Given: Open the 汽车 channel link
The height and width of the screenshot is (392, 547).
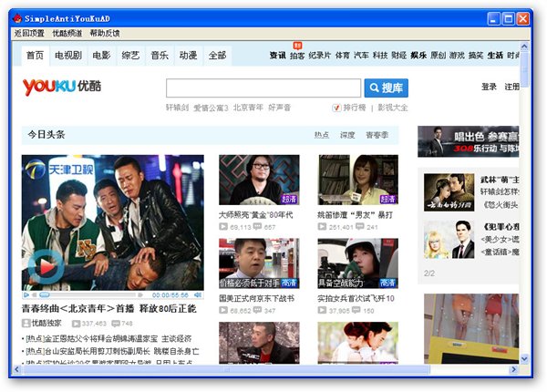Looking at the screenshot, I should [x=361, y=55].
